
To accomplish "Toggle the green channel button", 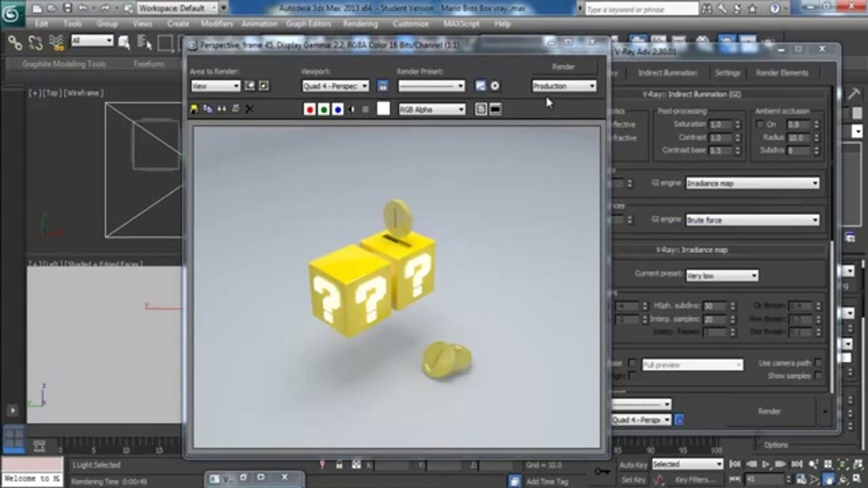I will pyautogui.click(x=323, y=109).
